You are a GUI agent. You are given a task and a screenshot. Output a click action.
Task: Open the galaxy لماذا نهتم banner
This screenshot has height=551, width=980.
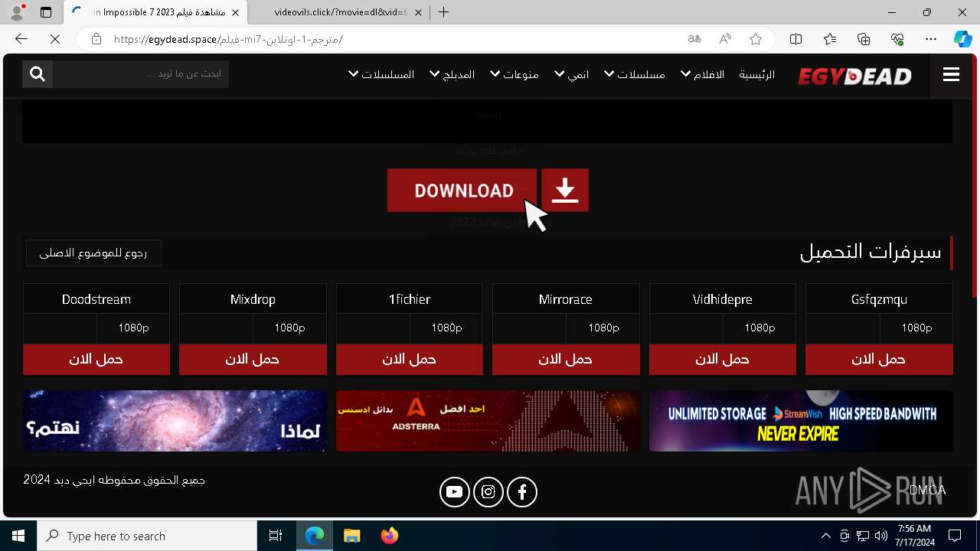175,421
